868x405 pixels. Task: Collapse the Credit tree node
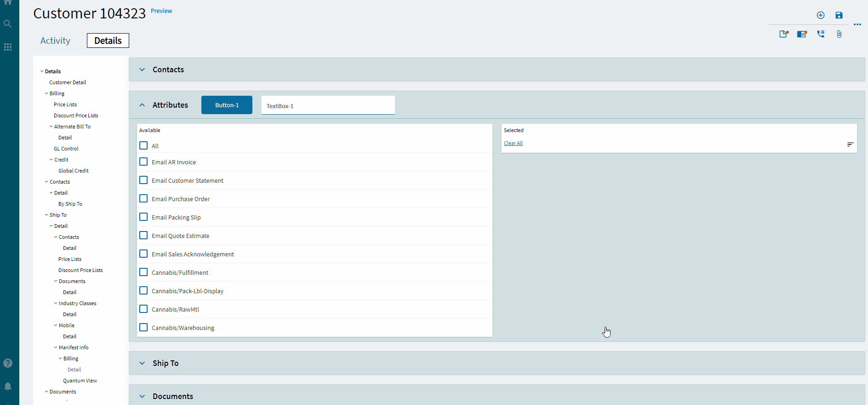(51, 160)
